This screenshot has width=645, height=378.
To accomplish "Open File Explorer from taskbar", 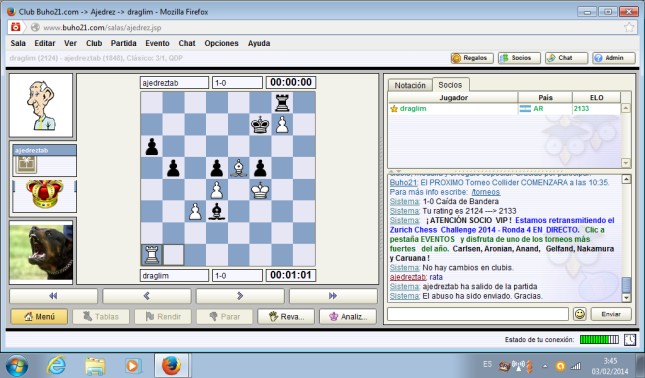I will [x=95, y=366].
